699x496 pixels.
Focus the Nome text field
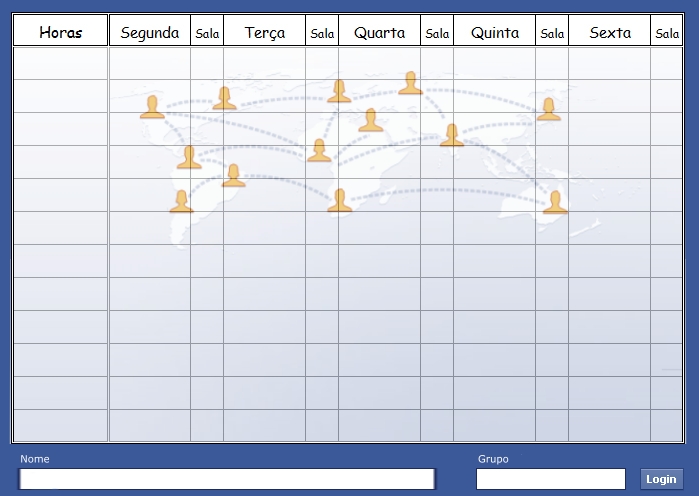point(227,479)
